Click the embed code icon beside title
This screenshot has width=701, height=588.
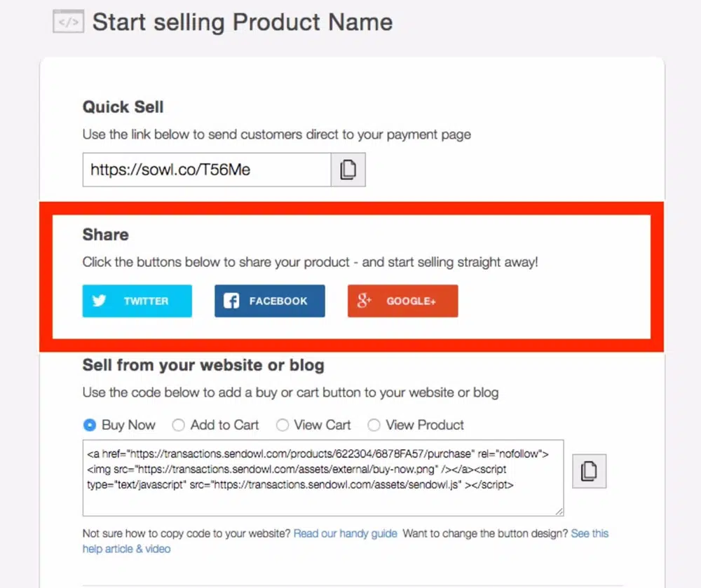coord(68,22)
